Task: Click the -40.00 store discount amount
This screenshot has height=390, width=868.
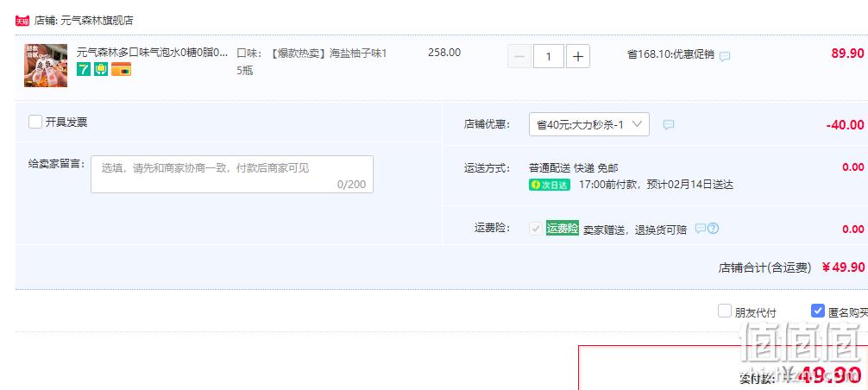Action: tap(845, 125)
